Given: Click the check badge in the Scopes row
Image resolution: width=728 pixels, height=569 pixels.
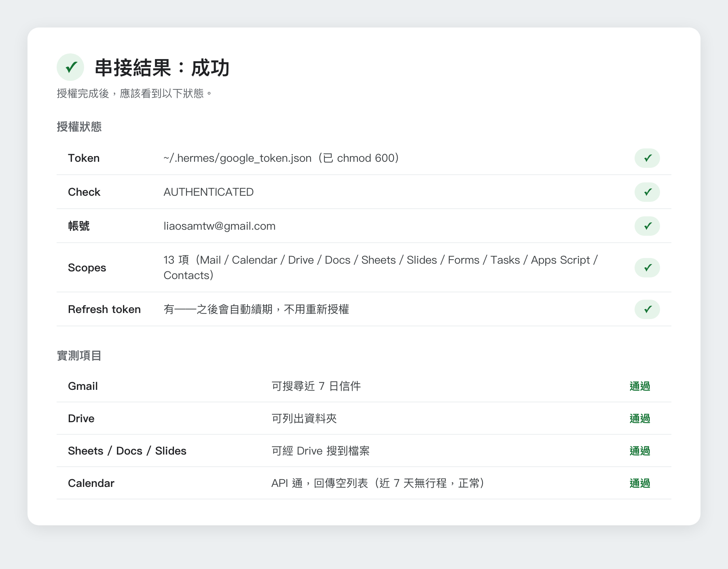Looking at the screenshot, I should 647,268.
